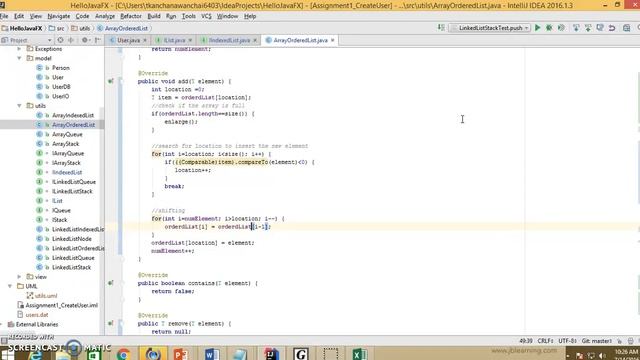This screenshot has height=360, width=640.
Task: Click CRLF line separator in status bar
Action: [x=545, y=341]
